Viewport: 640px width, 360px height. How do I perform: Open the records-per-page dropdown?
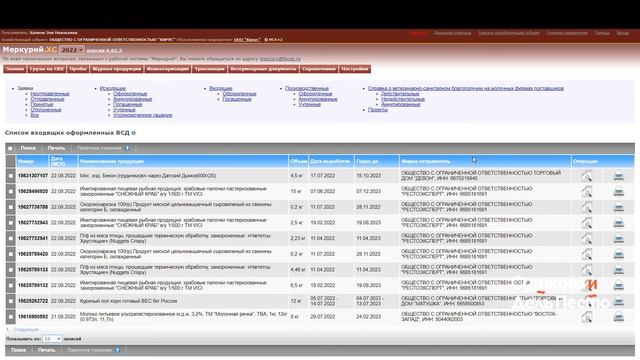pyautogui.click(x=52, y=339)
